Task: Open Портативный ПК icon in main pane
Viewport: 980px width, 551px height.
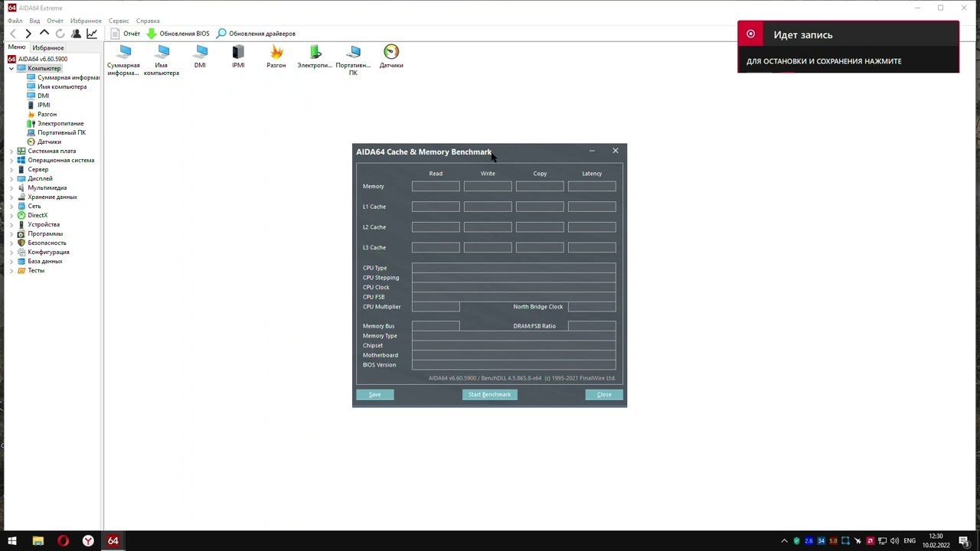Action: point(353,60)
